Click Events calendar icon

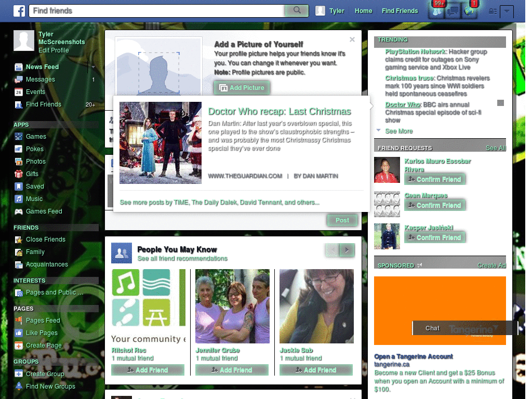click(x=19, y=92)
